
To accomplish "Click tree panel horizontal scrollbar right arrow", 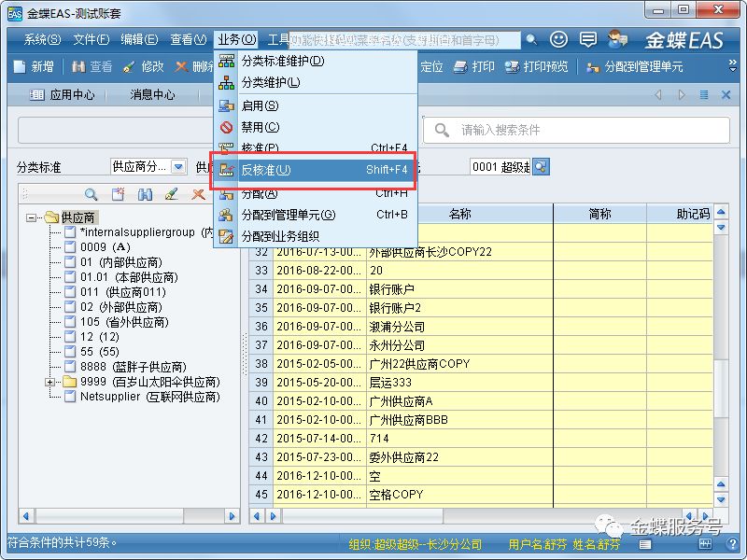I will coord(232,516).
